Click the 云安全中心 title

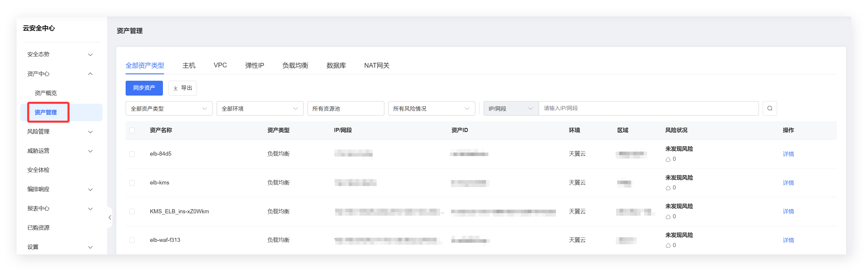[39, 28]
